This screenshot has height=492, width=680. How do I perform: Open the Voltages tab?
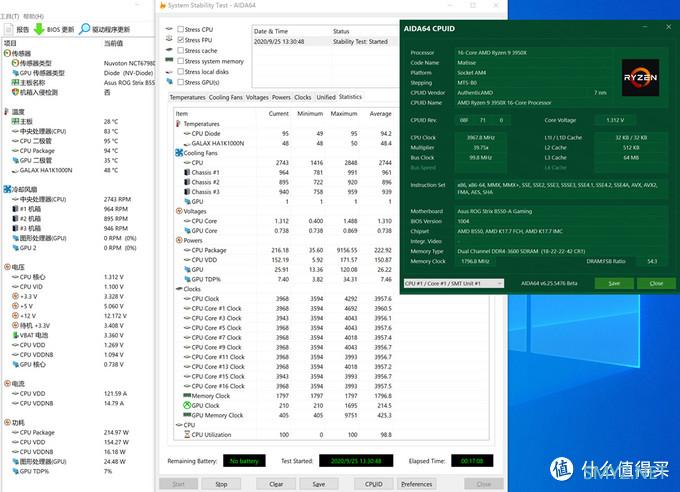[x=257, y=97]
